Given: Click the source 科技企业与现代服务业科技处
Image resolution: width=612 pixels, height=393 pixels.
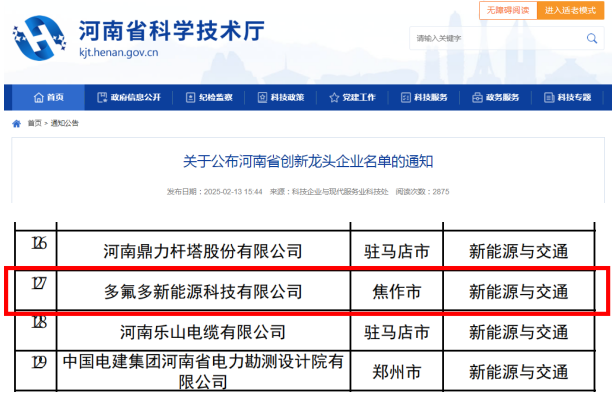Looking at the screenshot, I should (340, 192).
